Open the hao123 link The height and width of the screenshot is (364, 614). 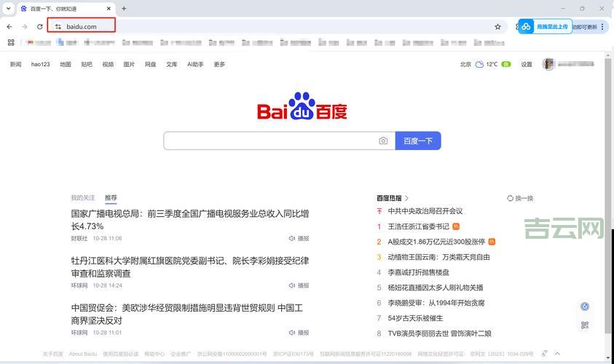(x=40, y=64)
